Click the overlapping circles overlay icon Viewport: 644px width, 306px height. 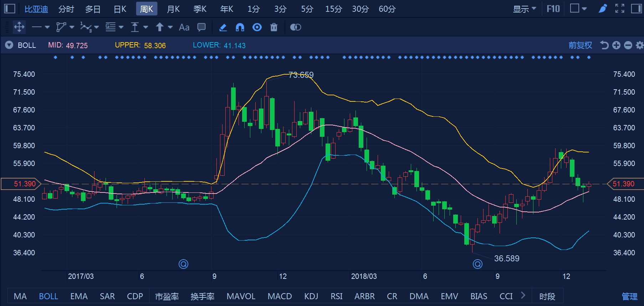point(296,27)
